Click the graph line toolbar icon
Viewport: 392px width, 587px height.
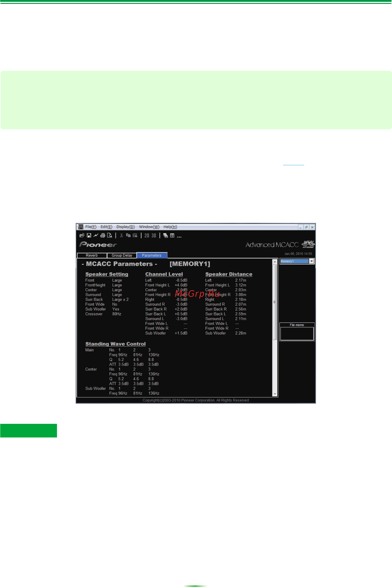[x=96, y=235]
